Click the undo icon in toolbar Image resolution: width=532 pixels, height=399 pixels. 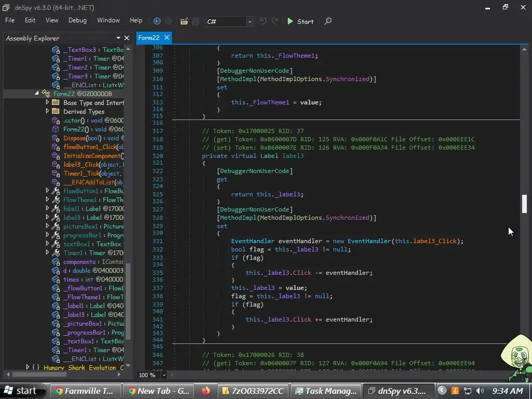pos(263,21)
